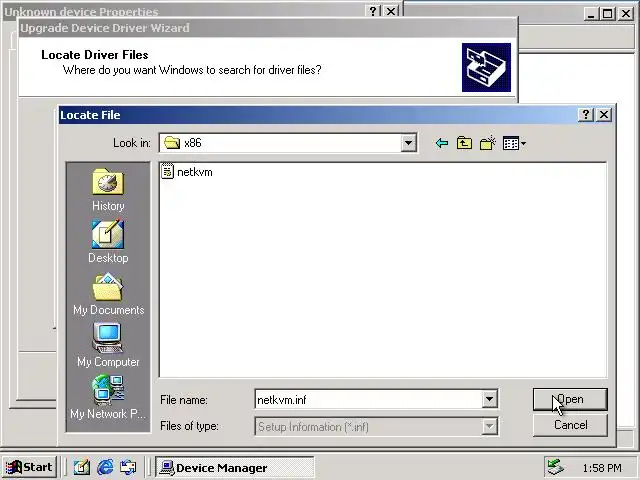Screen dimensions: 640x480
Task: Go to Desktop in the places bar
Action: (x=108, y=242)
